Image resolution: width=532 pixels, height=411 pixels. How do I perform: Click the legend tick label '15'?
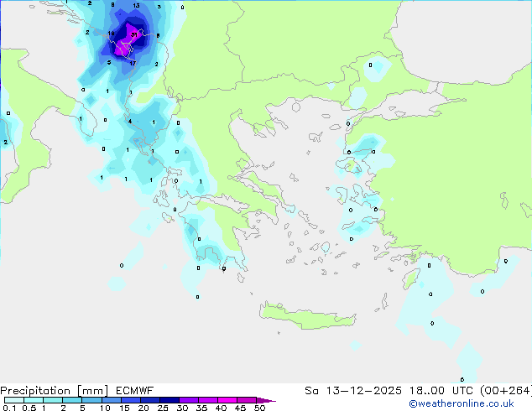[124, 408]
